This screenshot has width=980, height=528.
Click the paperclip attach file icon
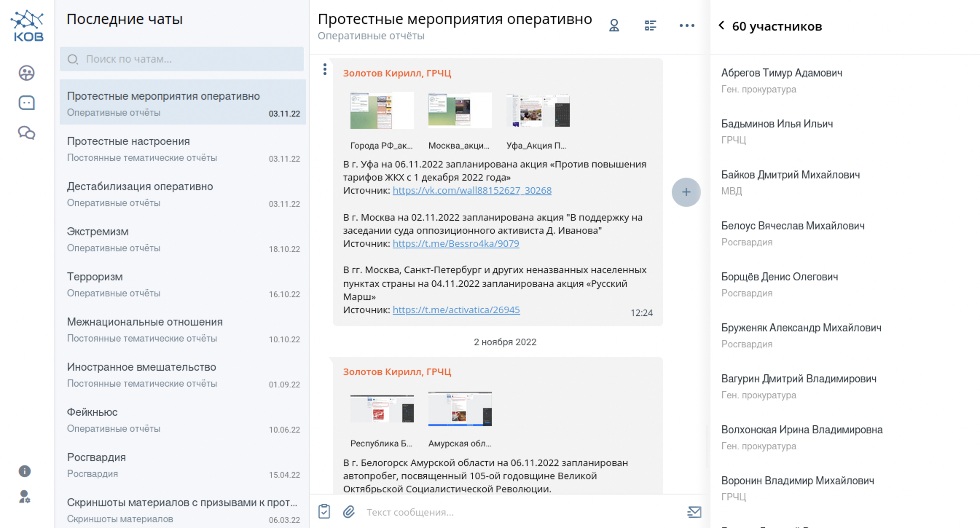(x=349, y=512)
